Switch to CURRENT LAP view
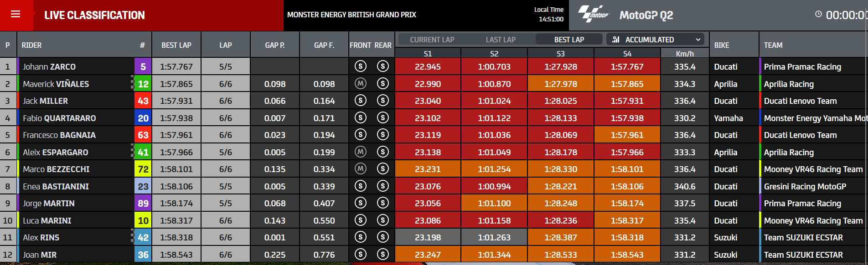 coord(432,40)
